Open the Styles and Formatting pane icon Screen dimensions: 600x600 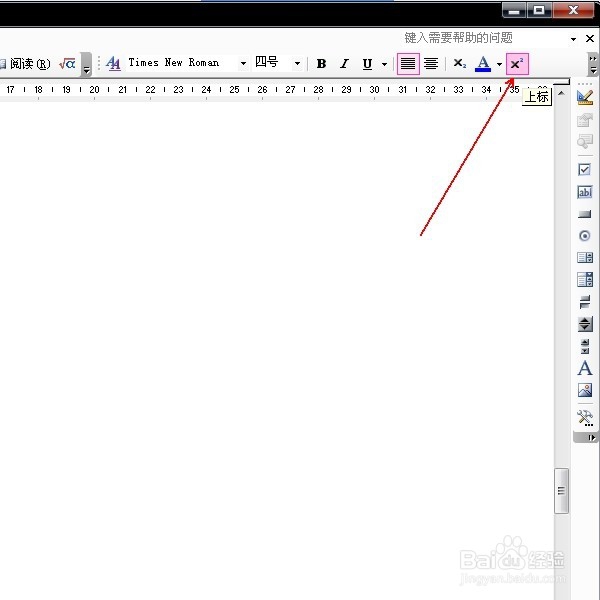[113, 64]
